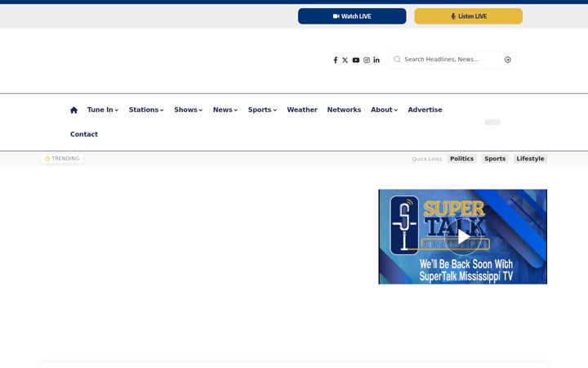This screenshot has height=368, width=588.
Task: Click the Trending flame label
Action: click(62, 159)
